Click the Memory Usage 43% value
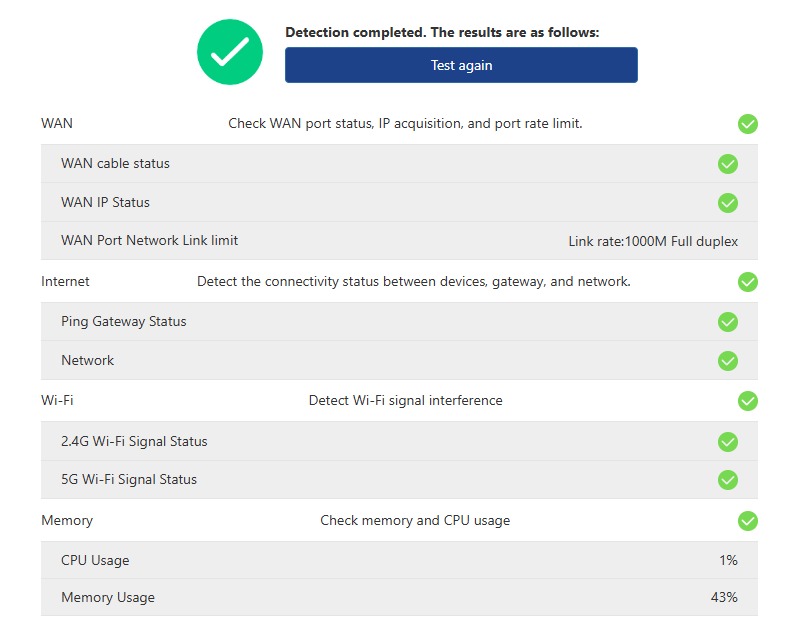Viewport: 802px width, 623px height. pyautogui.click(x=724, y=598)
